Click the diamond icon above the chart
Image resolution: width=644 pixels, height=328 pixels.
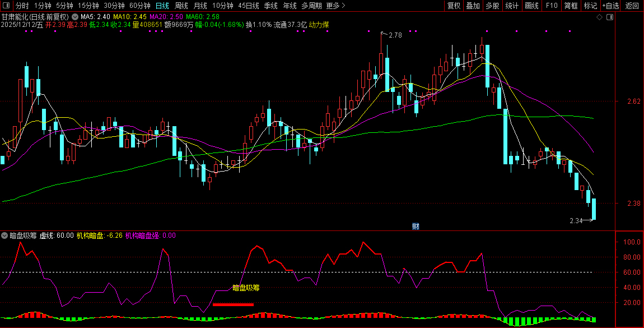(x=599, y=17)
